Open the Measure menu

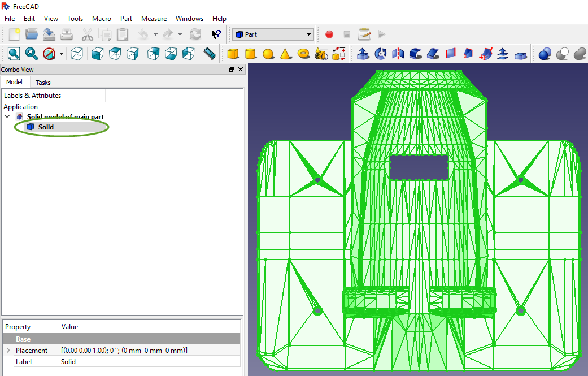click(x=154, y=18)
